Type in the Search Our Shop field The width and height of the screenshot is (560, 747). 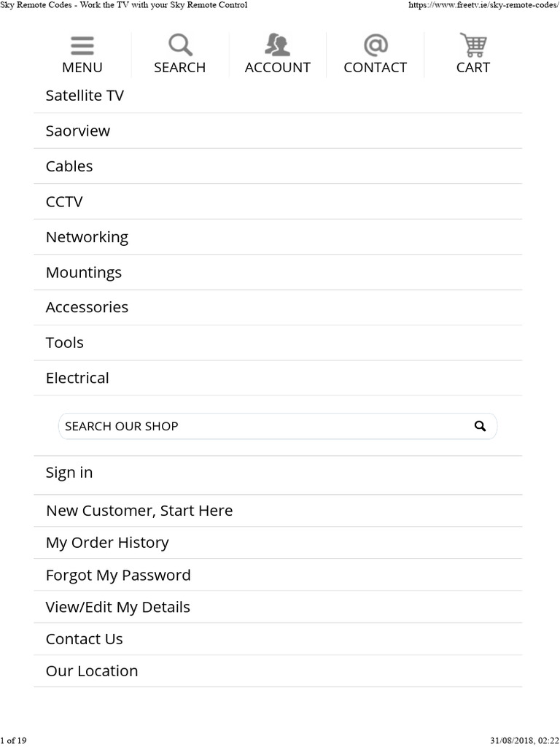pyautogui.click(x=262, y=426)
